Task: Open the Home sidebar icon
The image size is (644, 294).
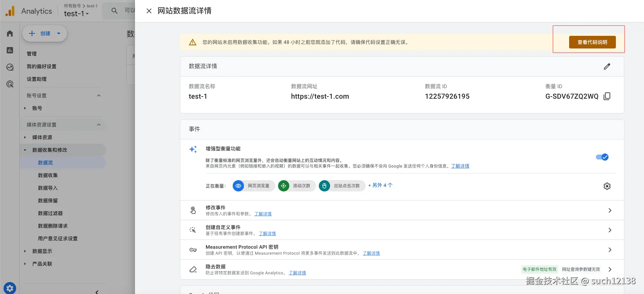Action: [10, 33]
